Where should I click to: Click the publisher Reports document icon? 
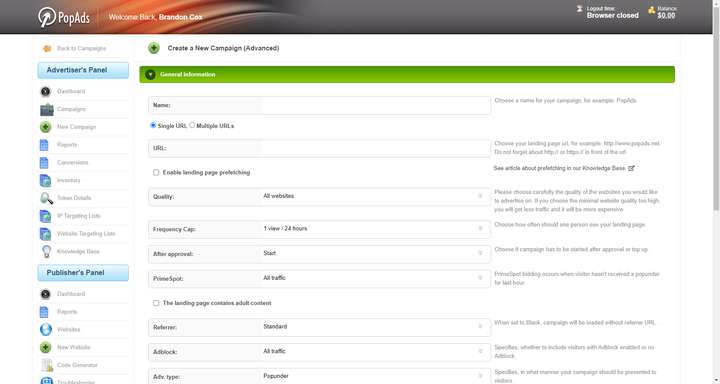(44, 312)
